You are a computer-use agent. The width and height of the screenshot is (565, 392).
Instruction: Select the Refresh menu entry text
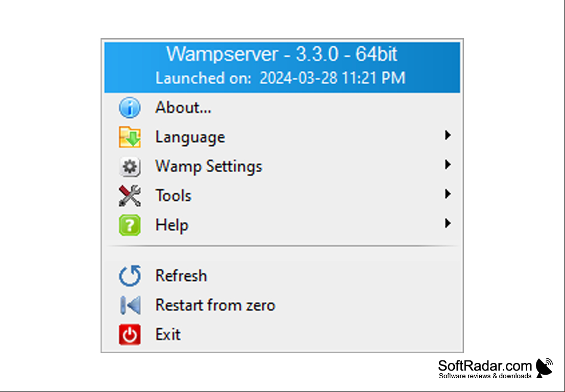[181, 276]
